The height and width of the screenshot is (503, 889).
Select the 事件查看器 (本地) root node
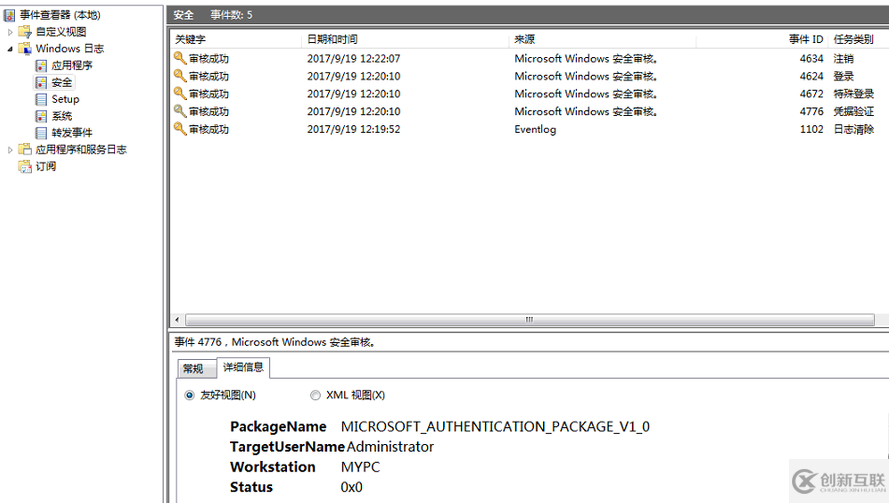click(x=60, y=15)
